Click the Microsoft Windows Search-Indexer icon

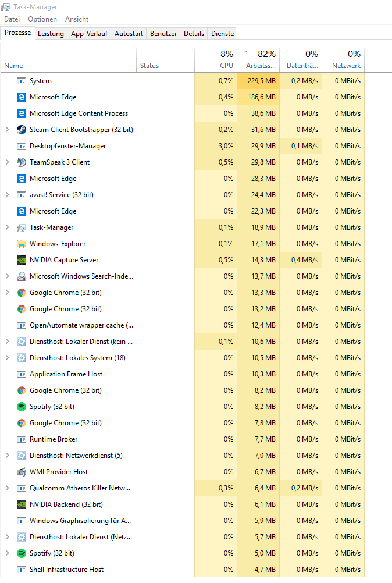coord(22,276)
